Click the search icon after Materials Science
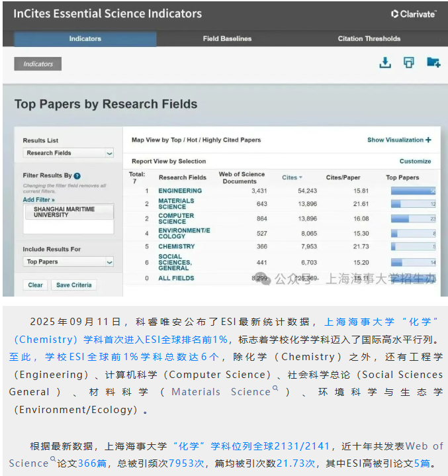Screen dimensions: 448x476 [275, 389]
